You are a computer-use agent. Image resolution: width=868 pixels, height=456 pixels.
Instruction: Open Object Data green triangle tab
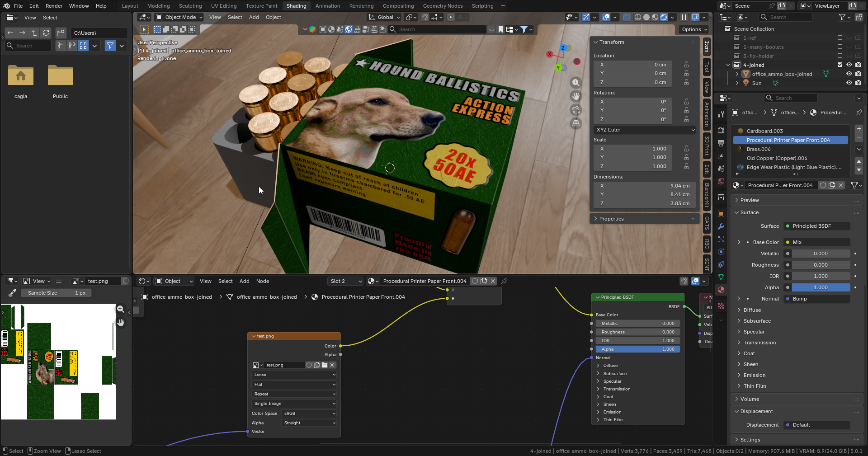[x=721, y=277]
